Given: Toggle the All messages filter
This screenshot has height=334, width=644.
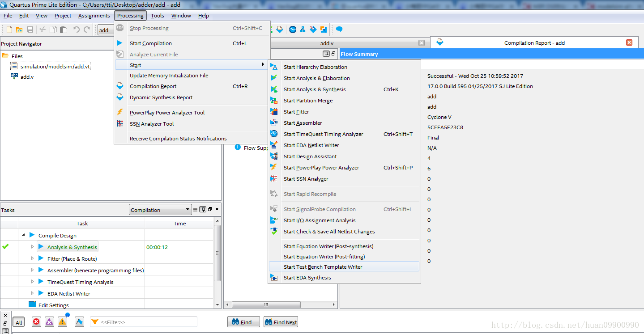Looking at the screenshot, I should 19,322.
